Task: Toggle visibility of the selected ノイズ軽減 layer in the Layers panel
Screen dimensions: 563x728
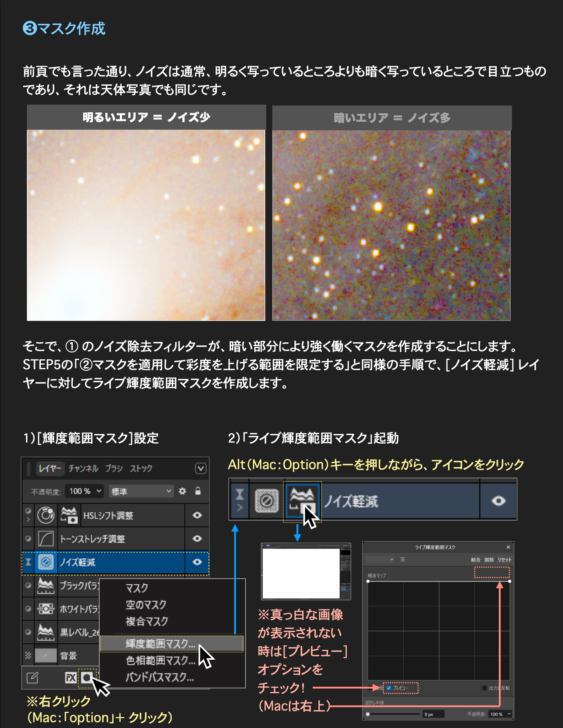Action: click(197, 562)
